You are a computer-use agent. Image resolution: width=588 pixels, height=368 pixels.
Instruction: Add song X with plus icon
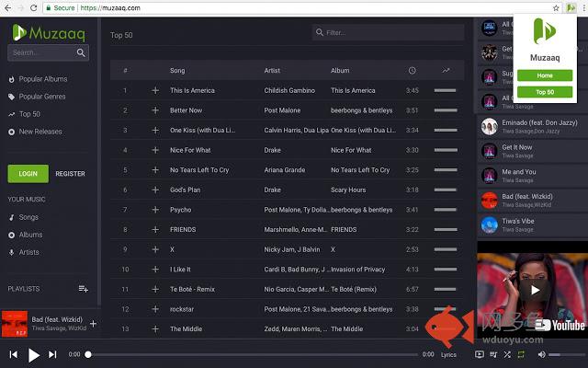point(155,249)
